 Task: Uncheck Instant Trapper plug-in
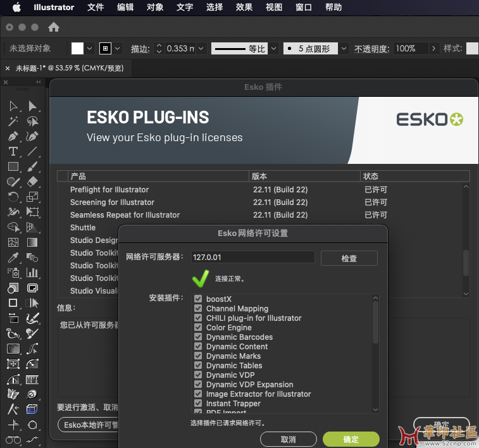click(x=198, y=403)
